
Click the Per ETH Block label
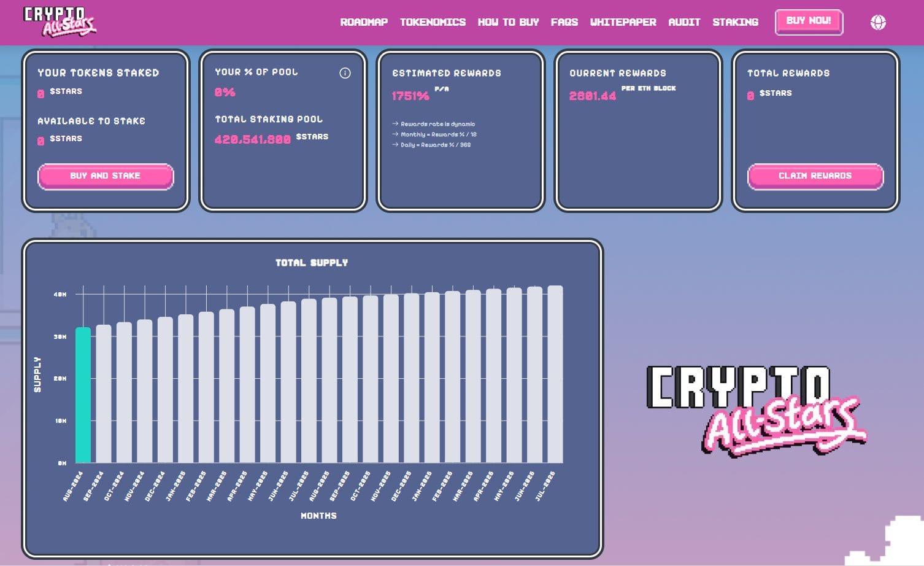[649, 88]
